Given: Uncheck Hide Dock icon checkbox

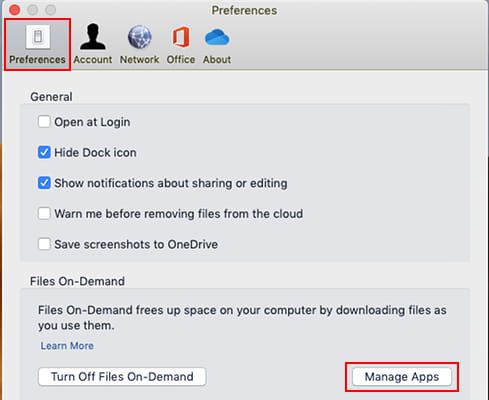Looking at the screenshot, I should point(44,153).
